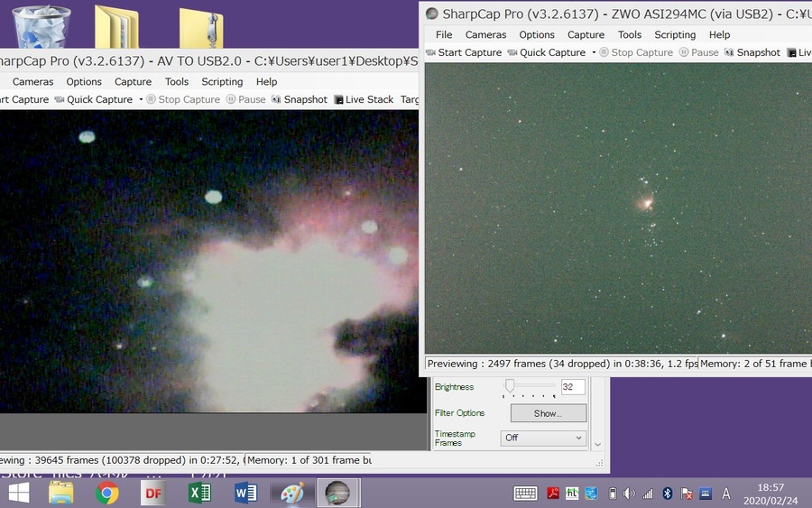Screen dimensions: 812x508
Task: Open the volume speaker tray icon
Action: (629, 494)
